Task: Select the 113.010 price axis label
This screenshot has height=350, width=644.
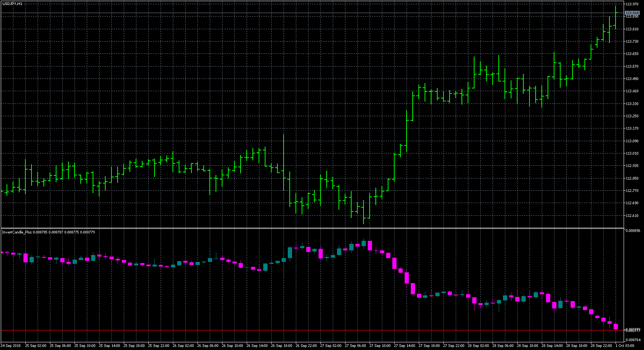Action: (x=632, y=153)
